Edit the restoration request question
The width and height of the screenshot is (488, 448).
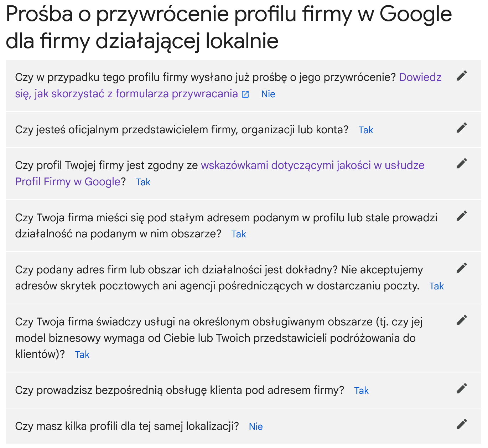point(462,76)
